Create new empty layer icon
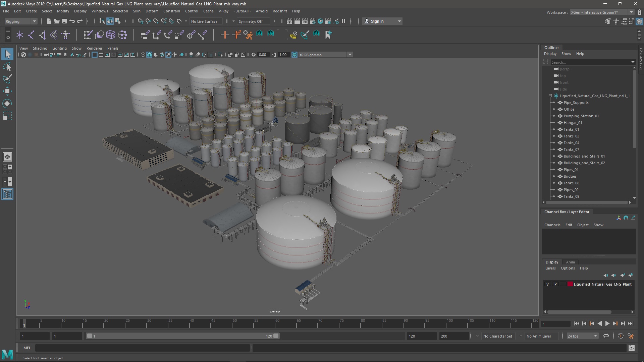644x362 pixels. tap(623, 275)
